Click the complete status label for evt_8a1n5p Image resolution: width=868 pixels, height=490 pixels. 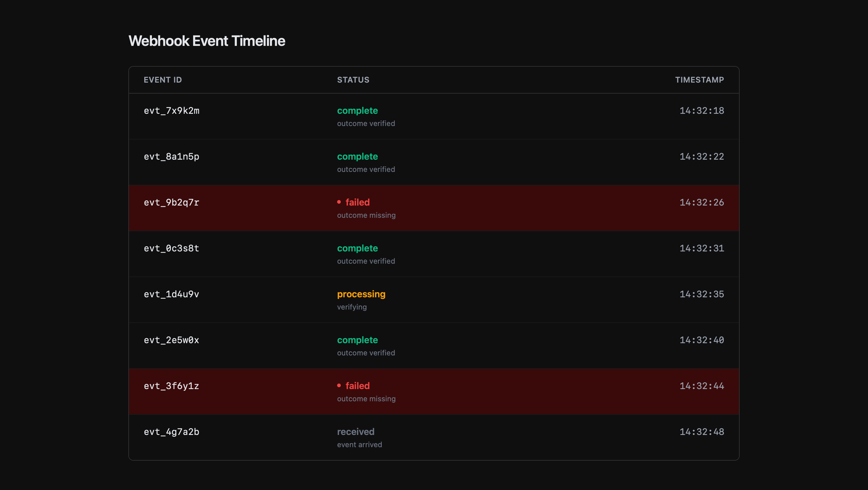pos(357,156)
